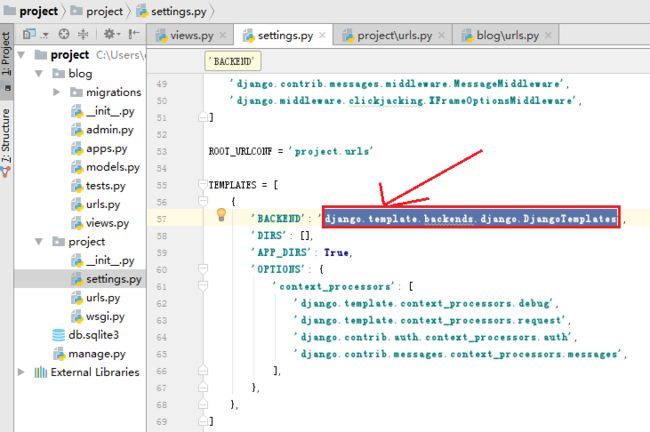Select blog __init__.py file
Image resolution: width=650 pixels, height=432 pixels.
click(110, 111)
